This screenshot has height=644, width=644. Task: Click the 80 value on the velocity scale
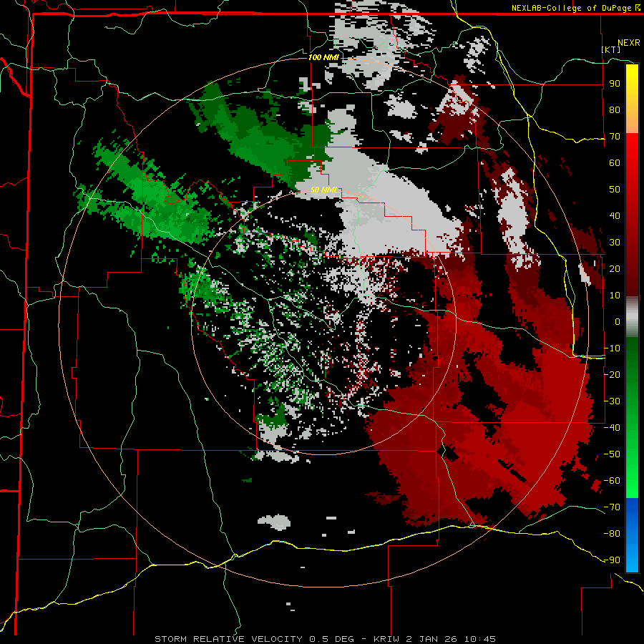coord(615,110)
